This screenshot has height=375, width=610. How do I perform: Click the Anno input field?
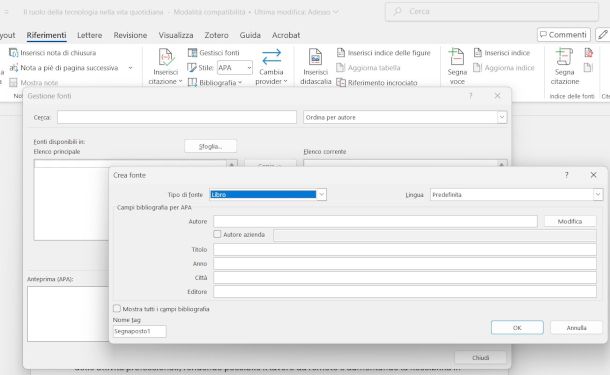tap(405, 263)
